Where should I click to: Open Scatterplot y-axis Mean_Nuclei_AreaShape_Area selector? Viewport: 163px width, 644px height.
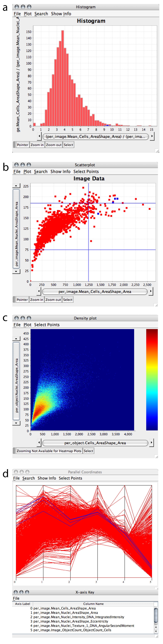(16, 229)
